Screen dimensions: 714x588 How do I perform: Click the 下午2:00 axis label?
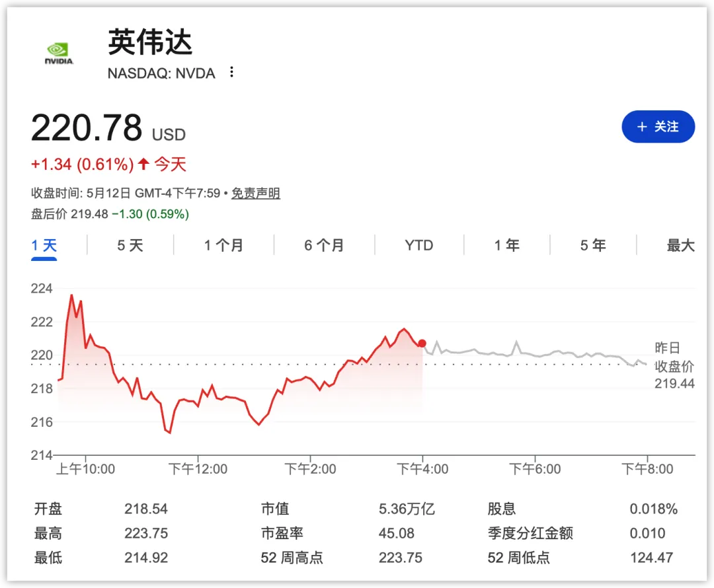[x=310, y=469]
